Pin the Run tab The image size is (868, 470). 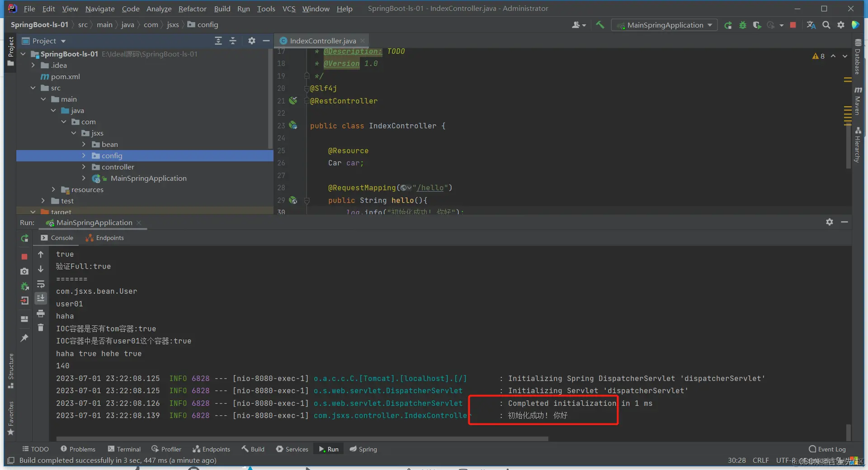[24, 338]
